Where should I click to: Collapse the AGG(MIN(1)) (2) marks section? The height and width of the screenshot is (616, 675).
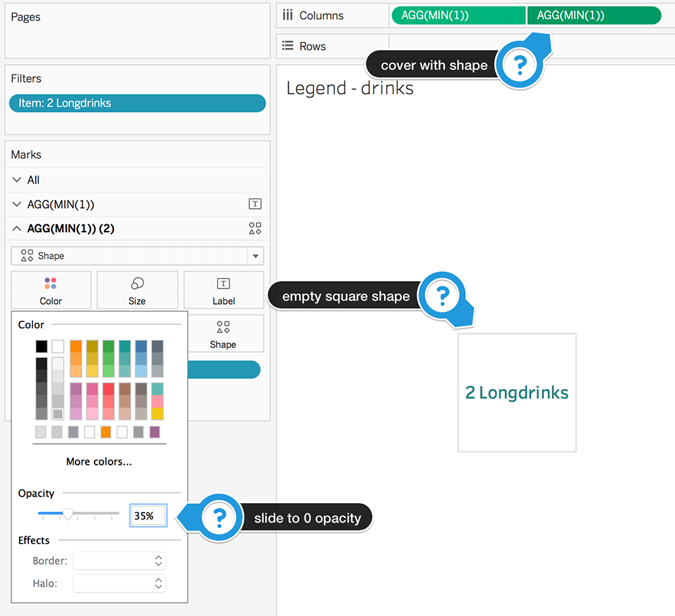[15, 228]
